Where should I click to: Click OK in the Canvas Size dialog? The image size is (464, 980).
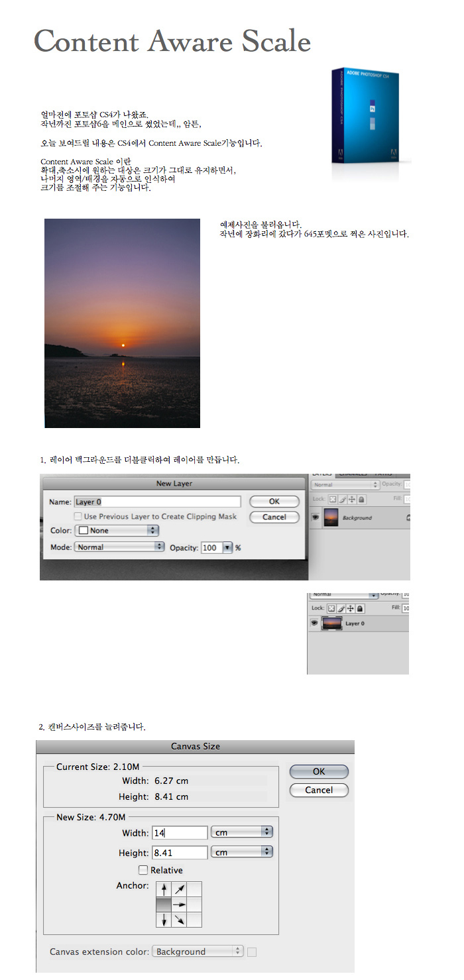tap(319, 771)
